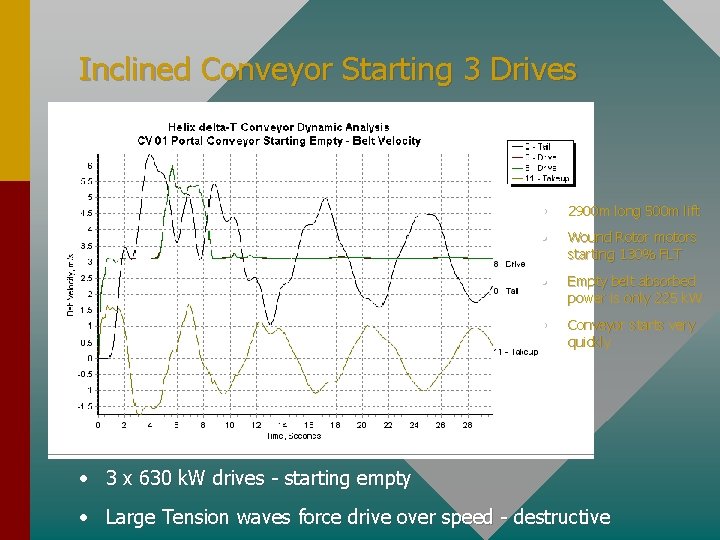Click y-axis tick value "-1.5"
The width and height of the screenshot is (720, 540).
tap(86, 406)
